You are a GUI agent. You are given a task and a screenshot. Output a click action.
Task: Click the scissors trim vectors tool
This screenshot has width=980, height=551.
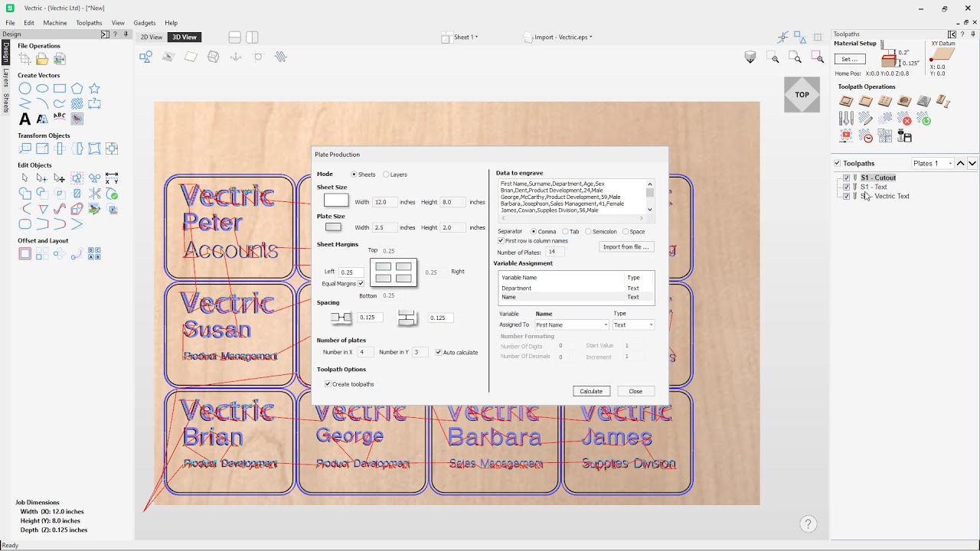pos(94,194)
